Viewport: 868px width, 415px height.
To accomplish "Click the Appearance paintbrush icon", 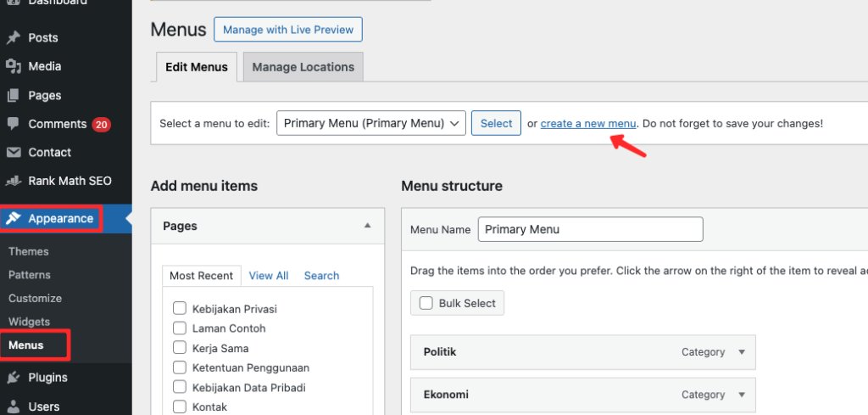I will pyautogui.click(x=14, y=219).
